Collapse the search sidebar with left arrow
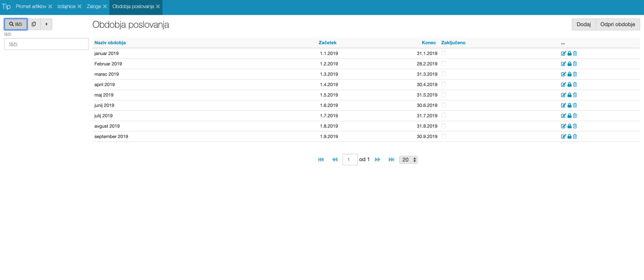The image size is (644, 280). [46, 24]
